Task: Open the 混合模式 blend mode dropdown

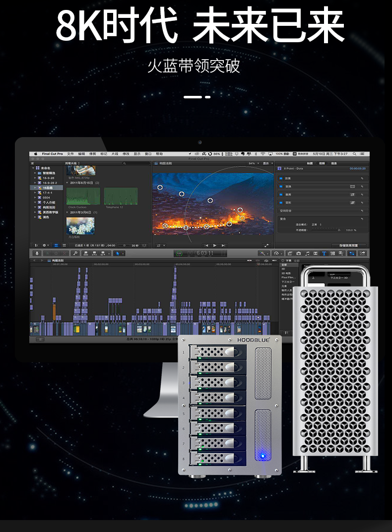Action: tap(317, 225)
